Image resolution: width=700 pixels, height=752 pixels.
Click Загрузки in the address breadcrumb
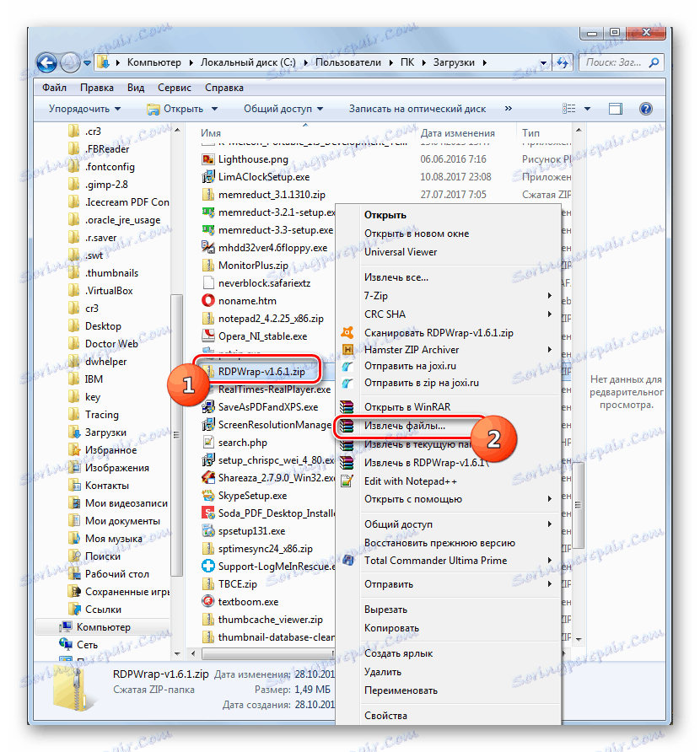point(454,62)
